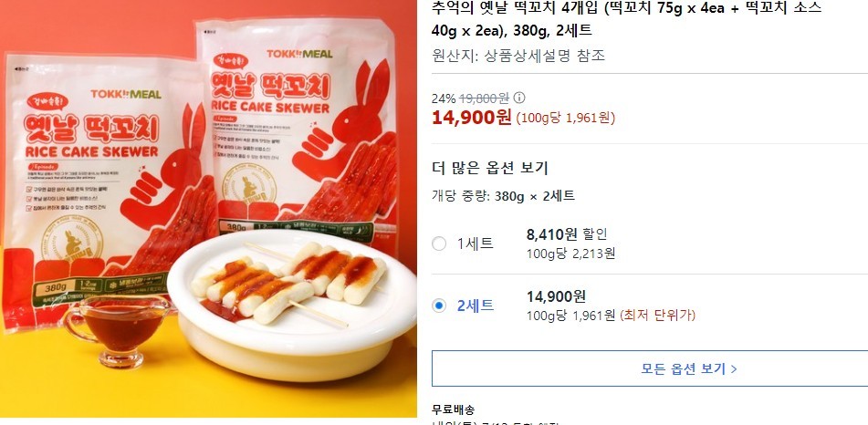Screen dimensions: 868x425
Task: Click the red 14,900원 sale price
Action: pyautogui.click(x=472, y=118)
